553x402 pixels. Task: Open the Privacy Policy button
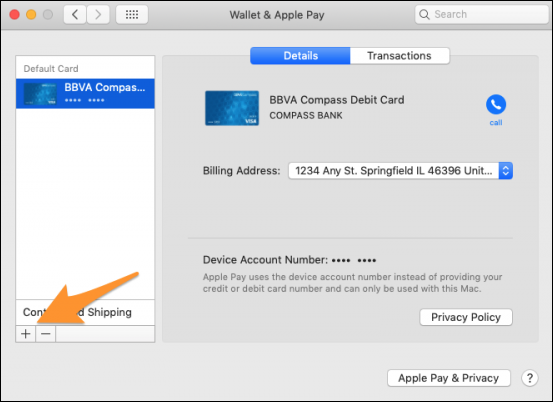click(x=466, y=317)
